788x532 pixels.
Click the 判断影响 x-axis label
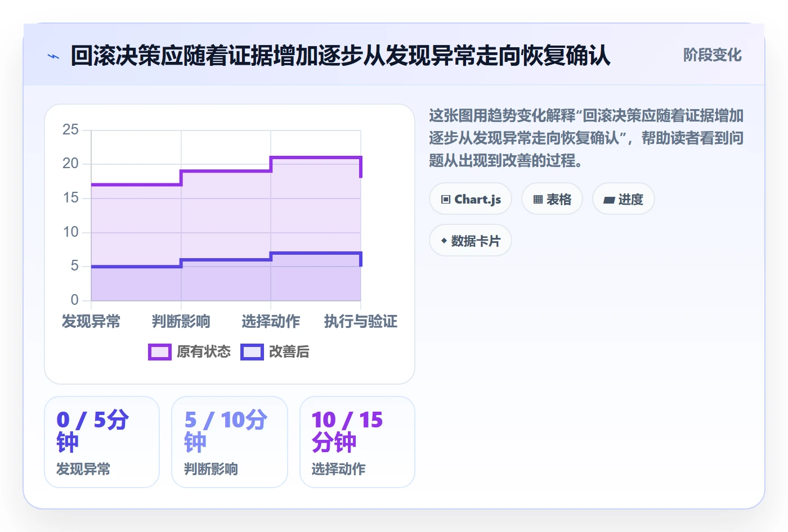point(181,322)
